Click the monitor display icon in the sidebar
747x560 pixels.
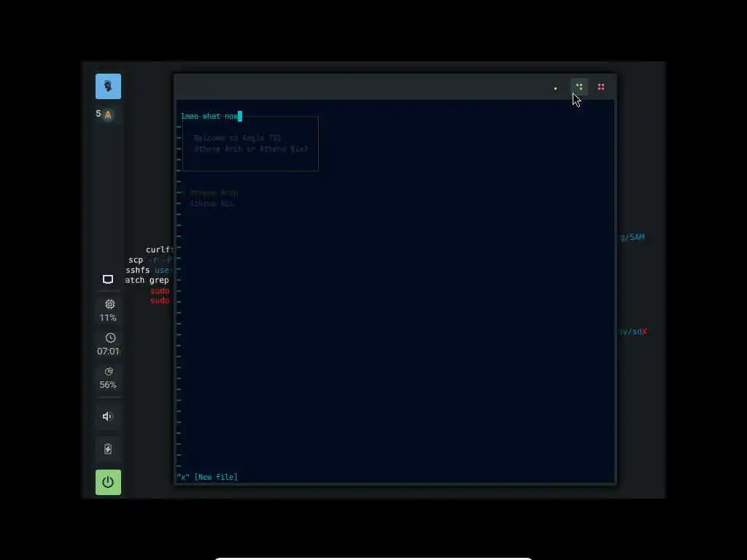click(x=108, y=279)
